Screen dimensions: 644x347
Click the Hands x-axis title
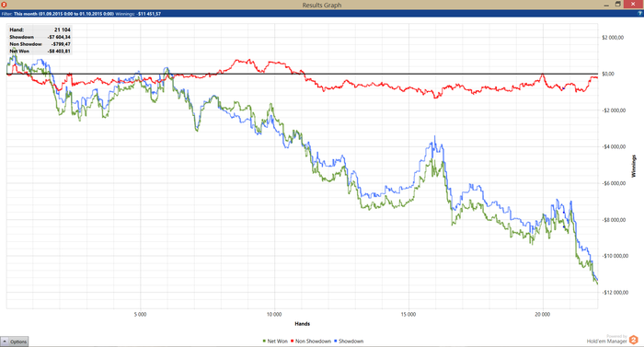(303, 324)
